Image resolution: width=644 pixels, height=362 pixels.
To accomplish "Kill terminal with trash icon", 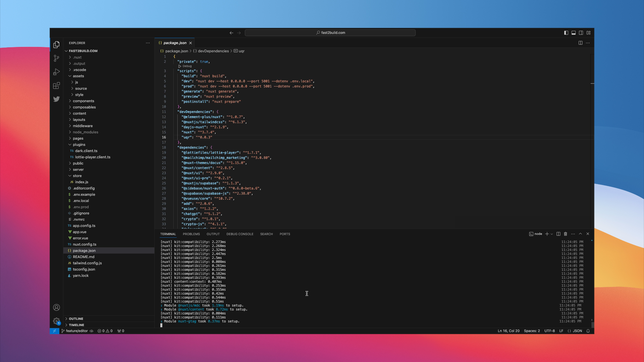I will click(566, 234).
